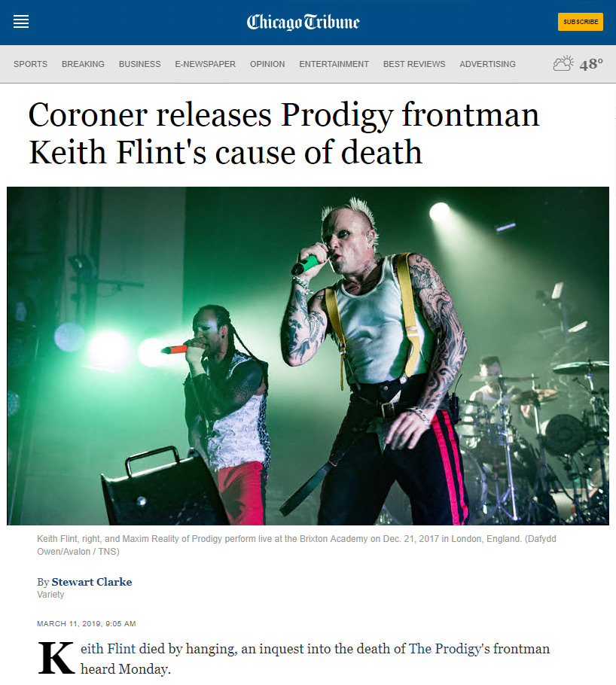Image resolution: width=616 pixels, height=685 pixels.
Task: Click the weather cloud-sun icon
Action: [x=563, y=64]
